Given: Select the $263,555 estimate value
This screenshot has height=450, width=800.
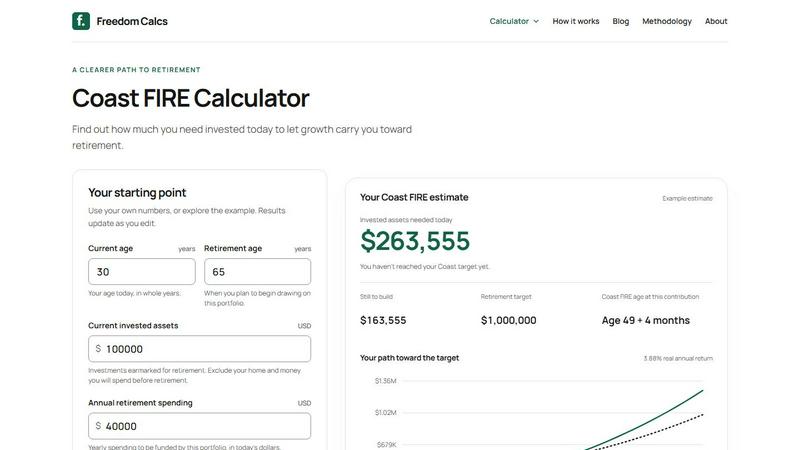Looking at the screenshot, I should 415,241.
